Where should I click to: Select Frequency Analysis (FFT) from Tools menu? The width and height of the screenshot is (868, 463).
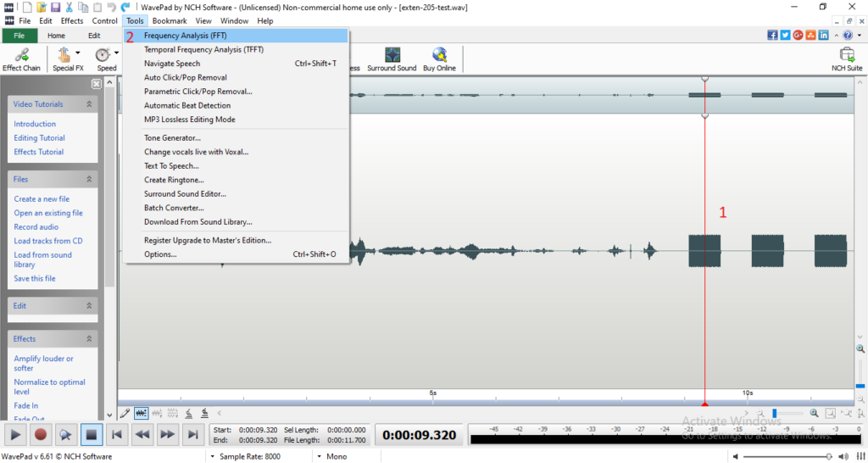185,36
